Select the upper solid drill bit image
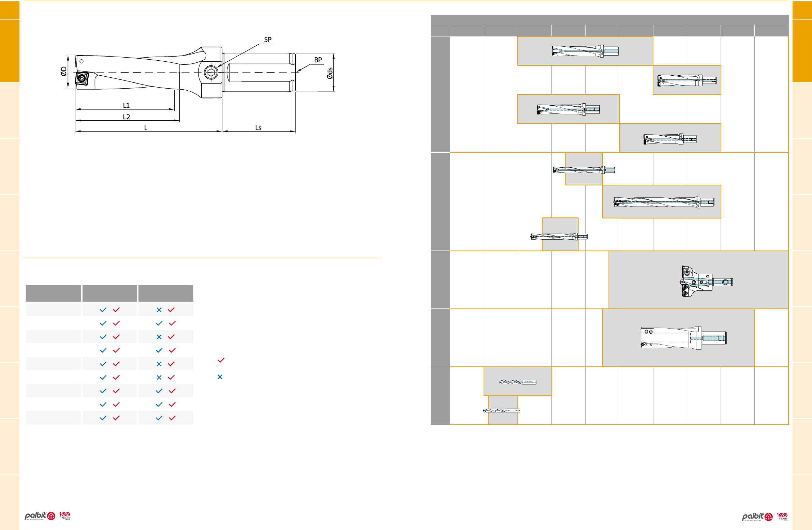The width and height of the screenshot is (812, 530). coord(518,382)
